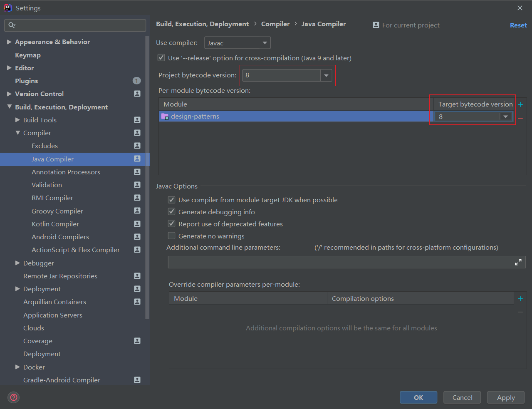Click the project-level icon next to Version Control
The height and width of the screenshot is (409, 532).
(137, 94)
